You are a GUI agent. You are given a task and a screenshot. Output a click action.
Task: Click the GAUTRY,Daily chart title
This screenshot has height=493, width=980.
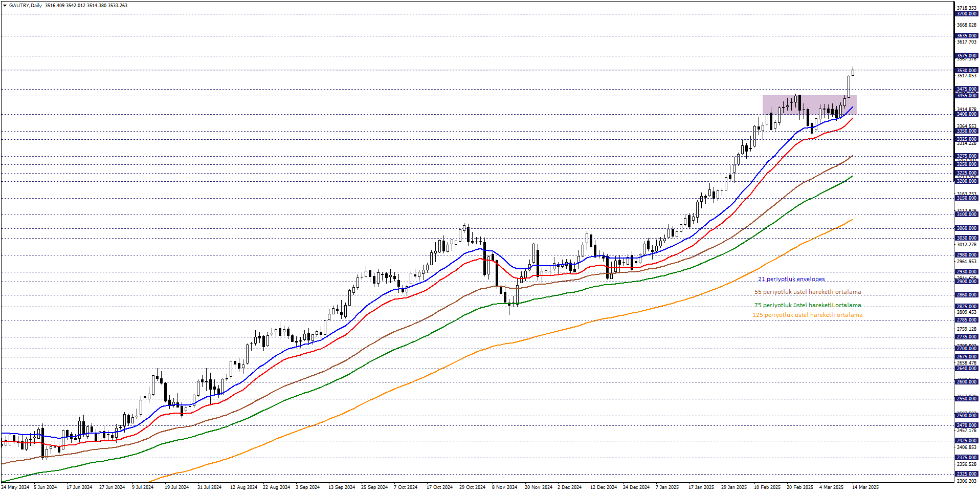(26, 6)
